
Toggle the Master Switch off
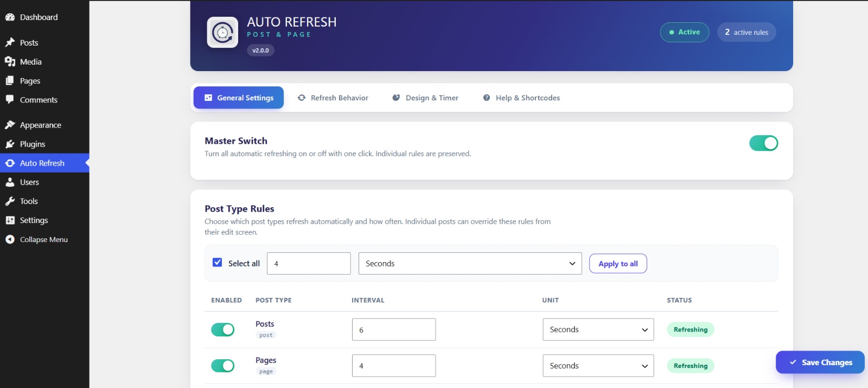[763, 143]
